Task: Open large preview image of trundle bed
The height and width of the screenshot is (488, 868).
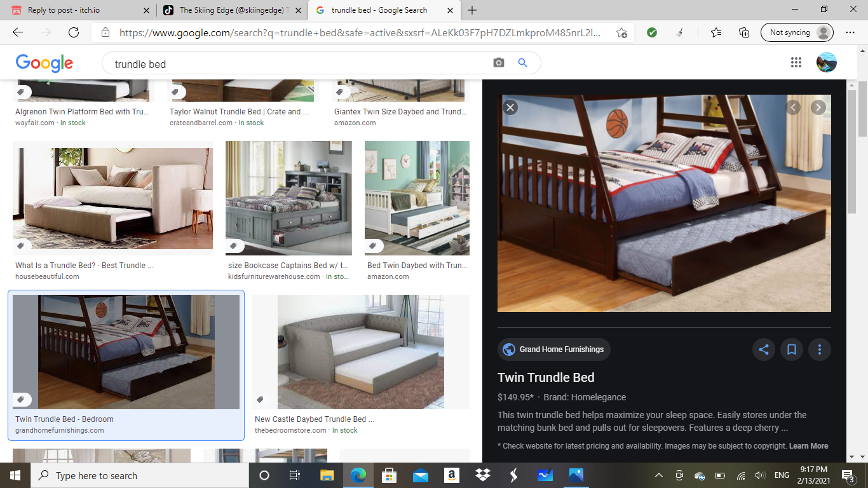Action: coord(664,203)
